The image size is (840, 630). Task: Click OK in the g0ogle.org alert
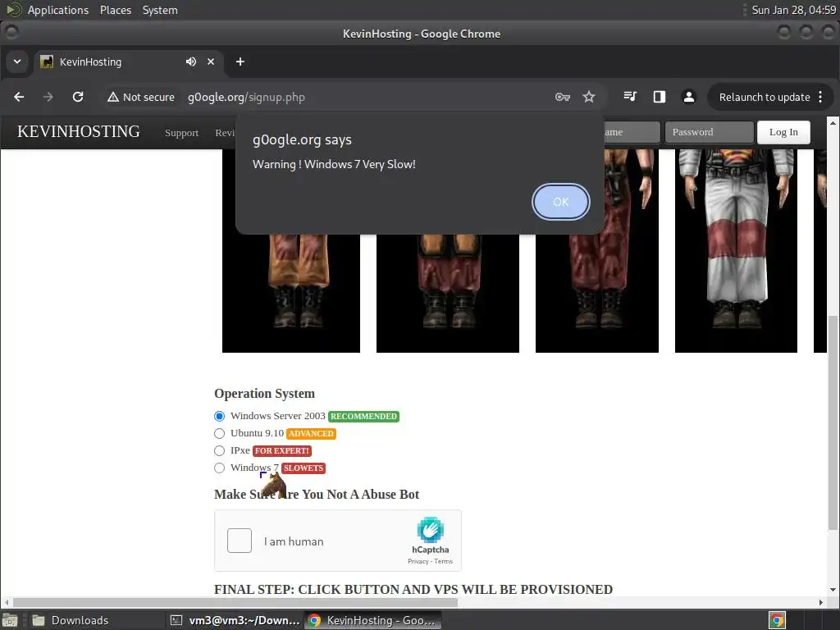(x=560, y=202)
